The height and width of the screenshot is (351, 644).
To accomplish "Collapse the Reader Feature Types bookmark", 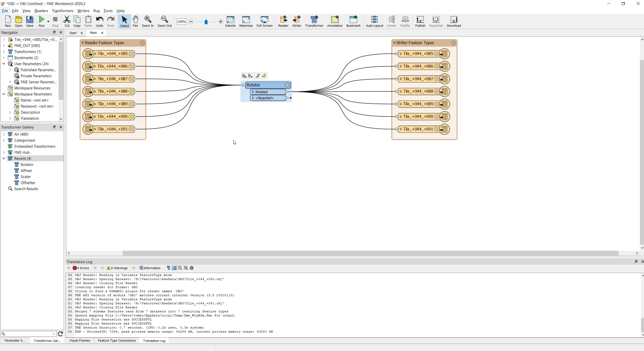I will pyautogui.click(x=83, y=43).
